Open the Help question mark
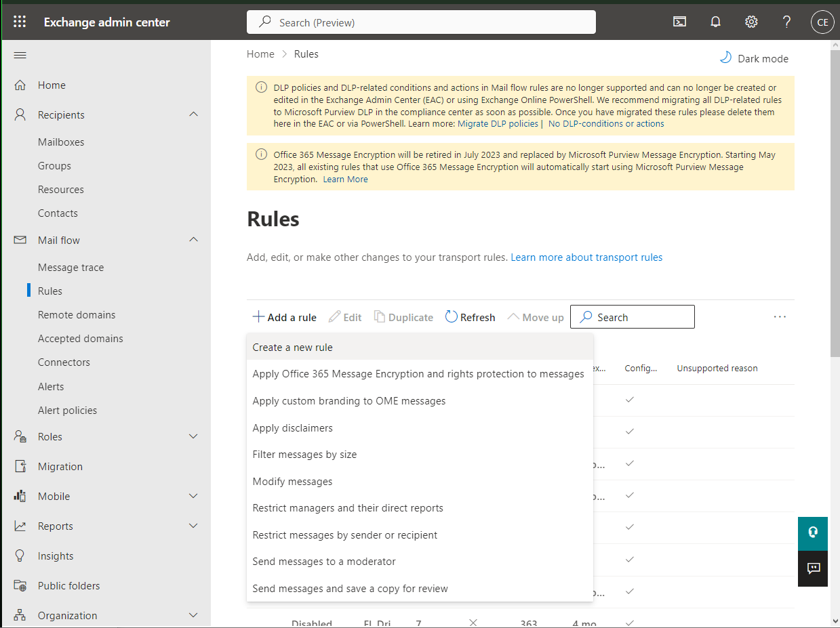840x628 pixels. [x=786, y=22]
